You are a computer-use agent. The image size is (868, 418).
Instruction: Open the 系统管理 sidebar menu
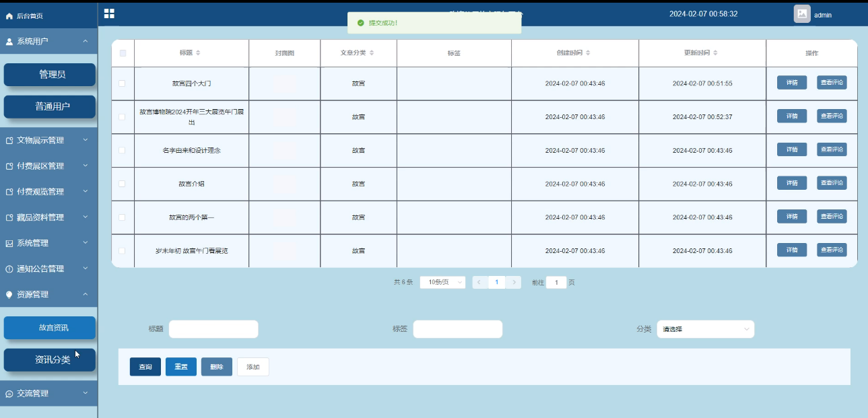pyautogui.click(x=48, y=243)
